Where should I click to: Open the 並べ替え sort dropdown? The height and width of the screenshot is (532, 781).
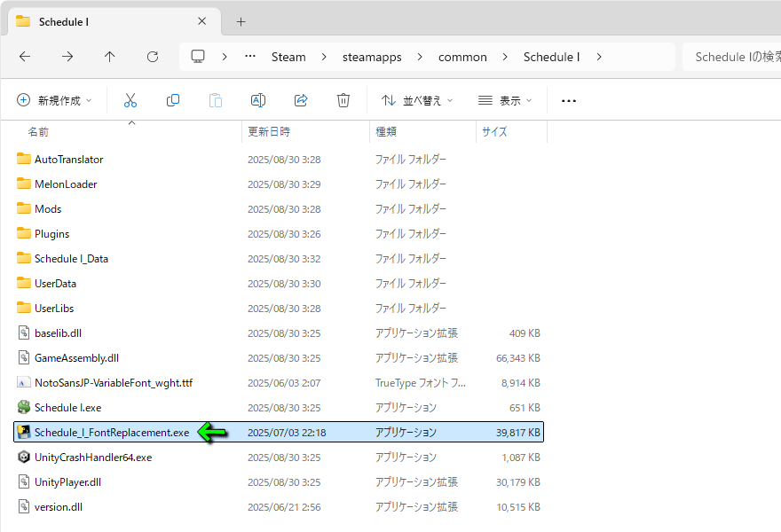pyautogui.click(x=417, y=100)
